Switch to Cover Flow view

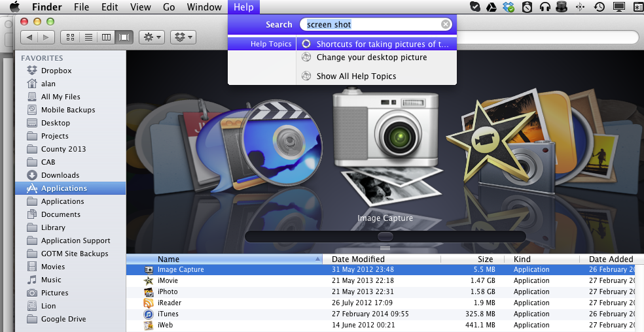coord(124,37)
